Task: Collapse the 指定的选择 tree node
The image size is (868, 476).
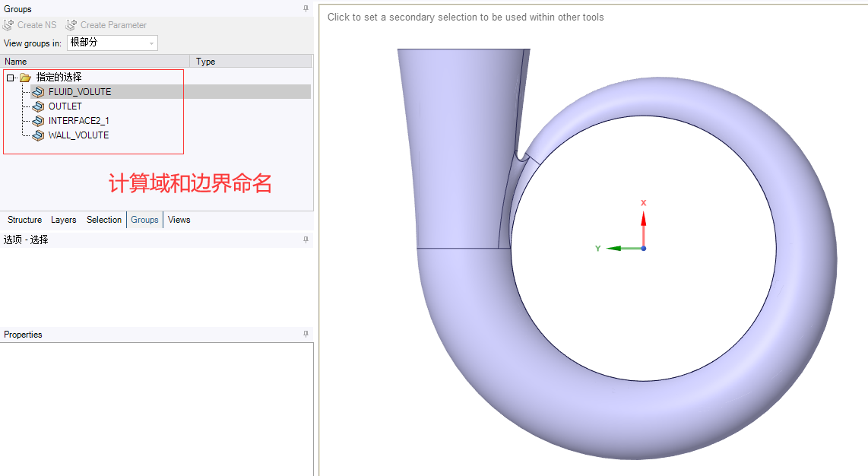Action: point(11,78)
